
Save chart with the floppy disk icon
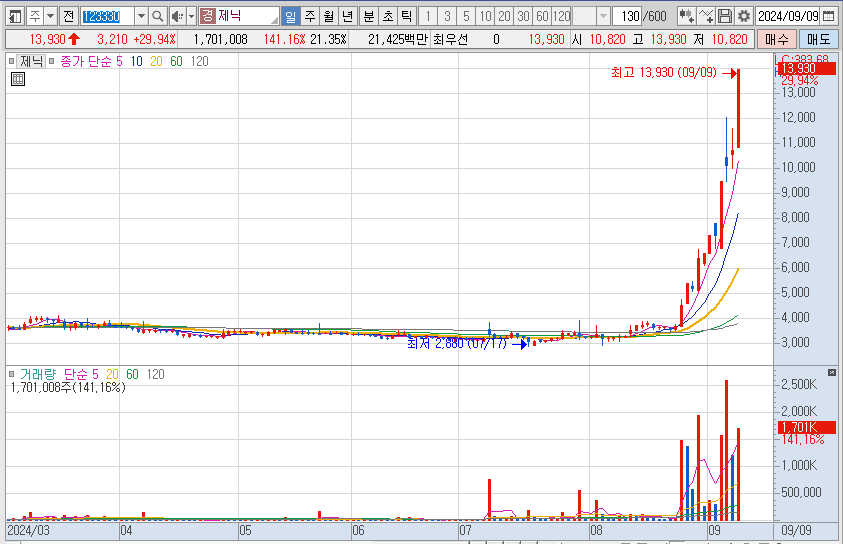725,16
